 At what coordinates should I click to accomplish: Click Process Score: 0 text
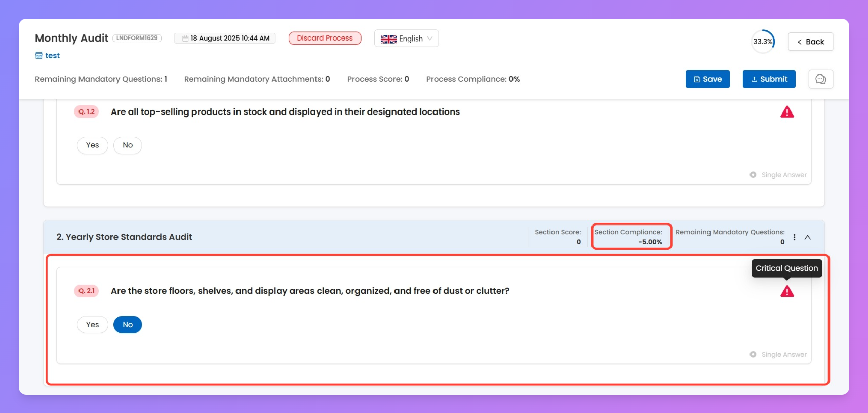point(378,79)
